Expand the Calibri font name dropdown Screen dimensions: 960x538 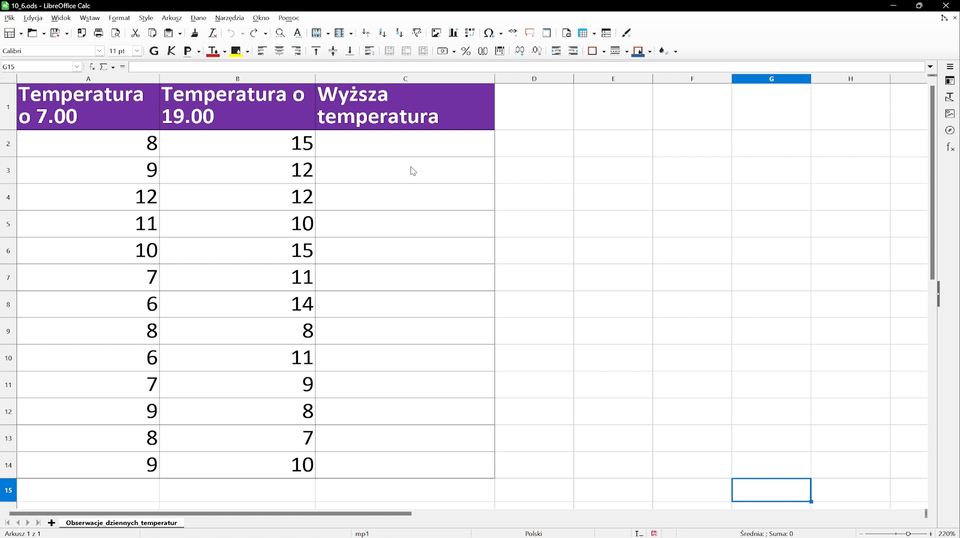[x=99, y=51]
